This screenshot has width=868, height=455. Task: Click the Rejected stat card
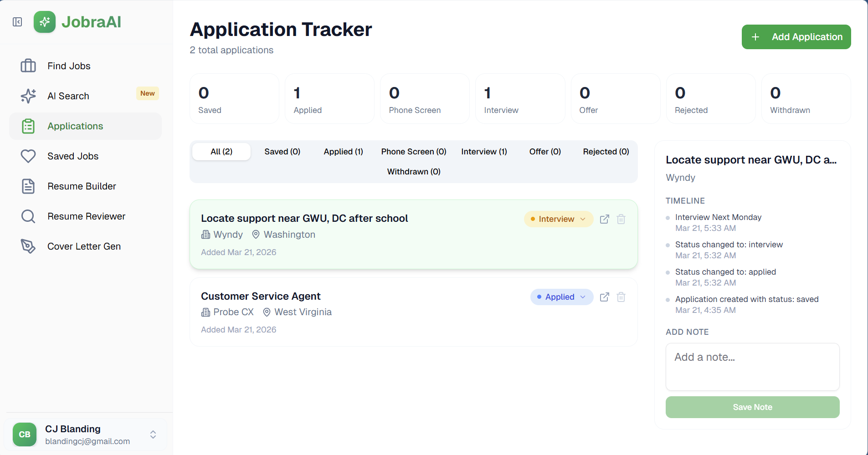tap(711, 99)
